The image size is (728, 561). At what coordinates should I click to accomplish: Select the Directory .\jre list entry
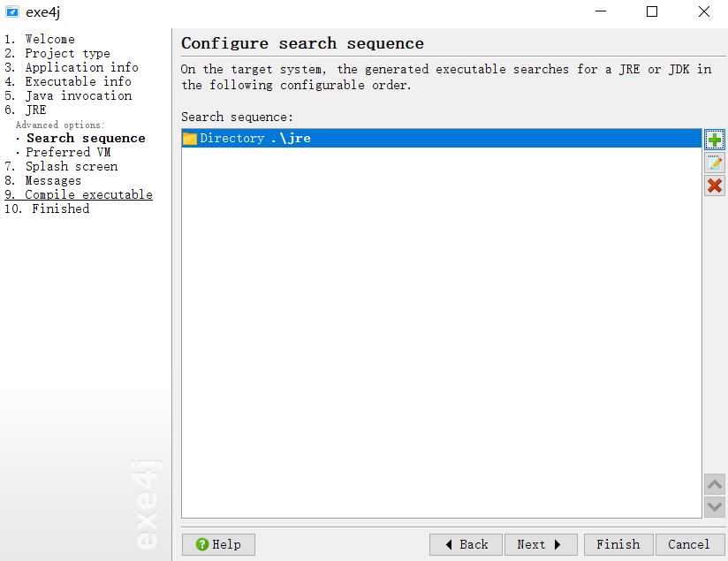(441, 139)
